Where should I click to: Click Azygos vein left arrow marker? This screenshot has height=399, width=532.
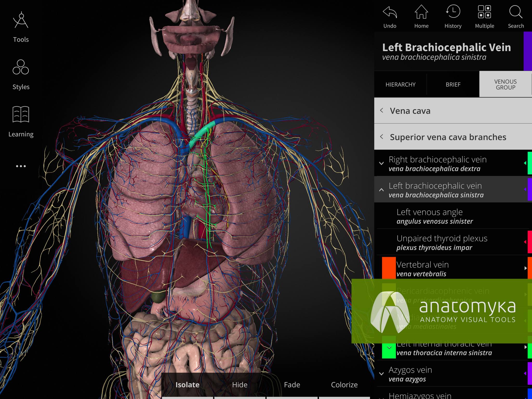point(525,373)
